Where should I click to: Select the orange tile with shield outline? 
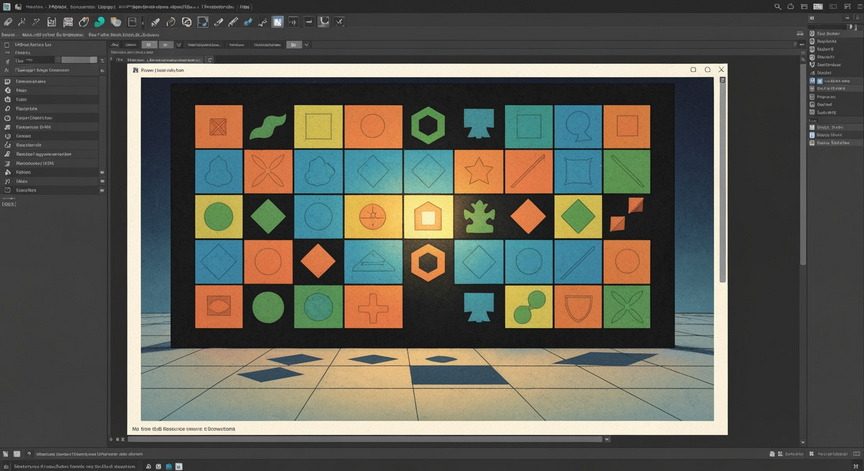577,307
